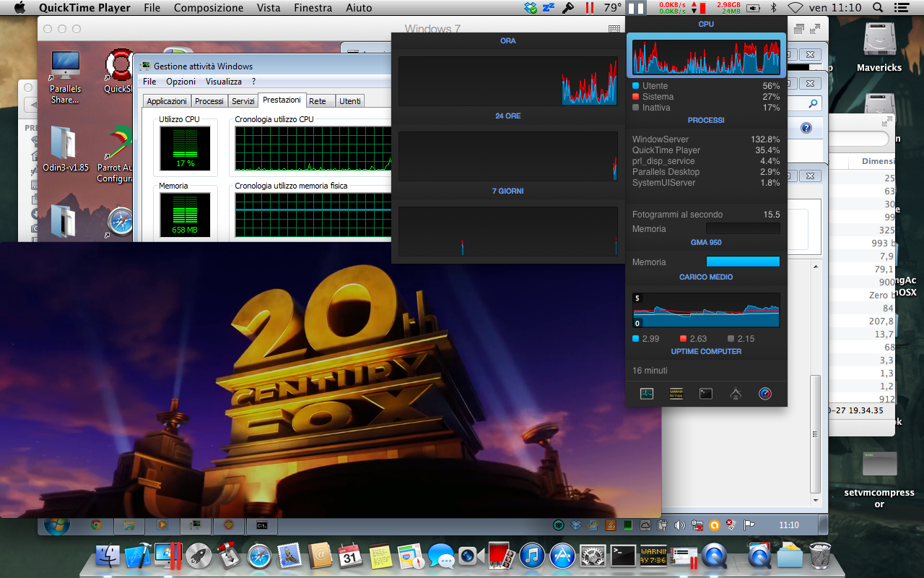Viewport: 924px width, 578px height.
Task: Open Task Manager's File menu
Action: tap(149, 82)
